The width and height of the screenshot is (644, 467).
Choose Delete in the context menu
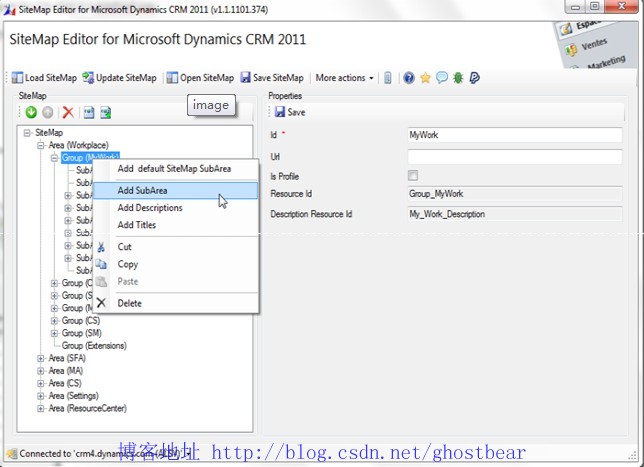click(x=176, y=304)
